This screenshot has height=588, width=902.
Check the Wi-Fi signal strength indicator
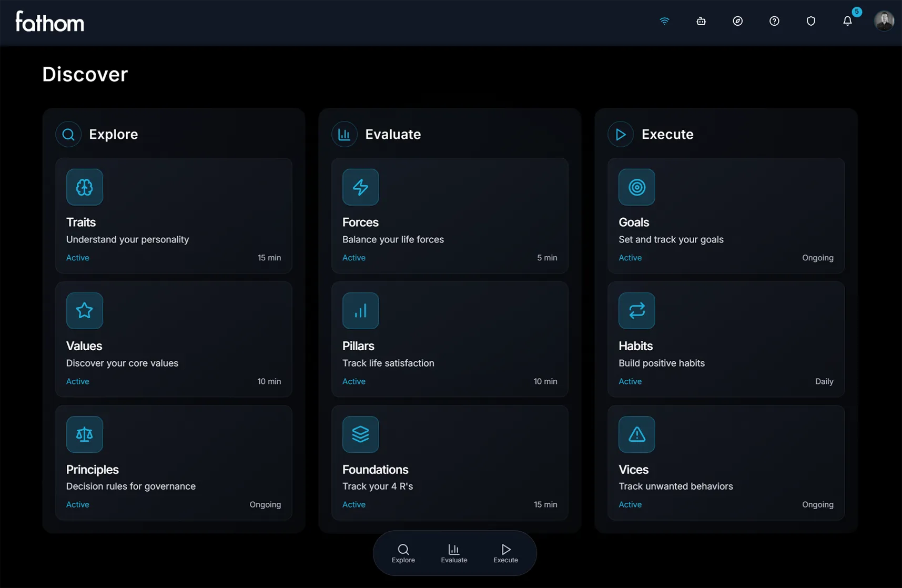pos(664,21)
